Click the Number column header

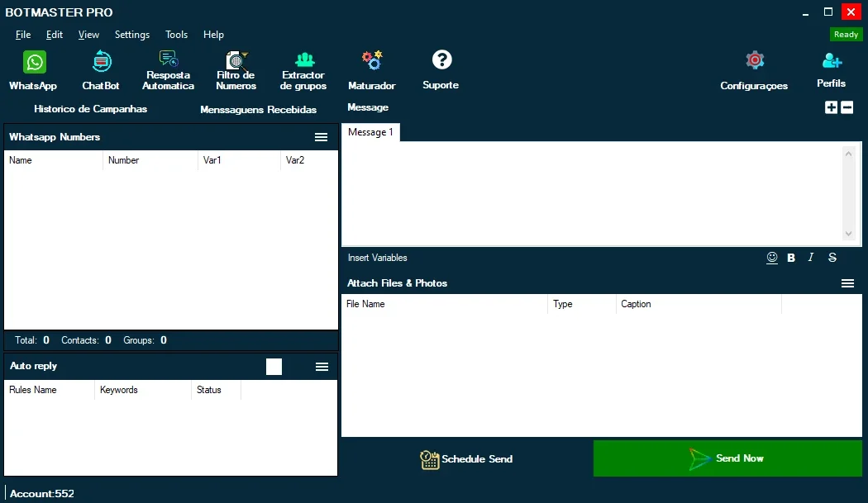pos(150,160)
